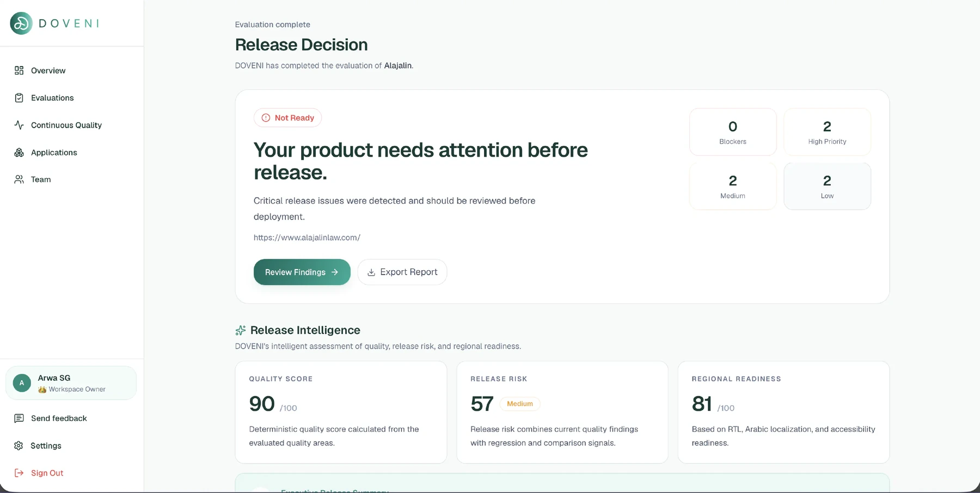The image size is (980, 493).
Task: Click 'Your product needs attention' headline
Action: coord(420,161)
